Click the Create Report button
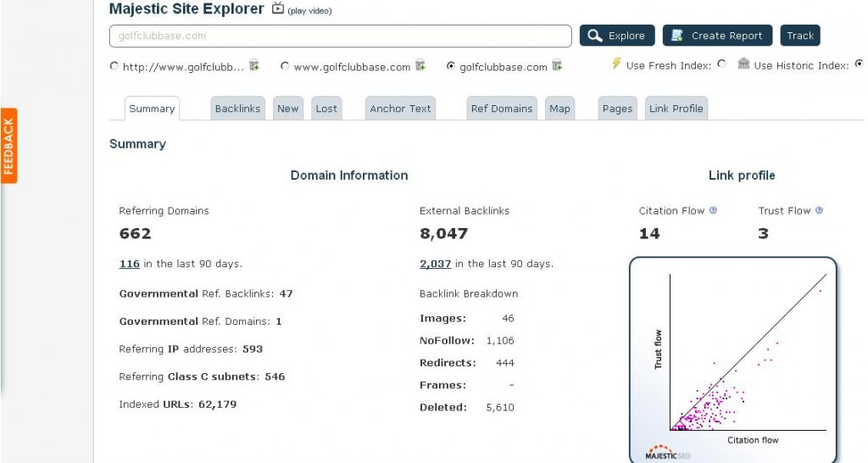This screenshot has width=868, height=463. pyautogui.click(x=717, y=36)
